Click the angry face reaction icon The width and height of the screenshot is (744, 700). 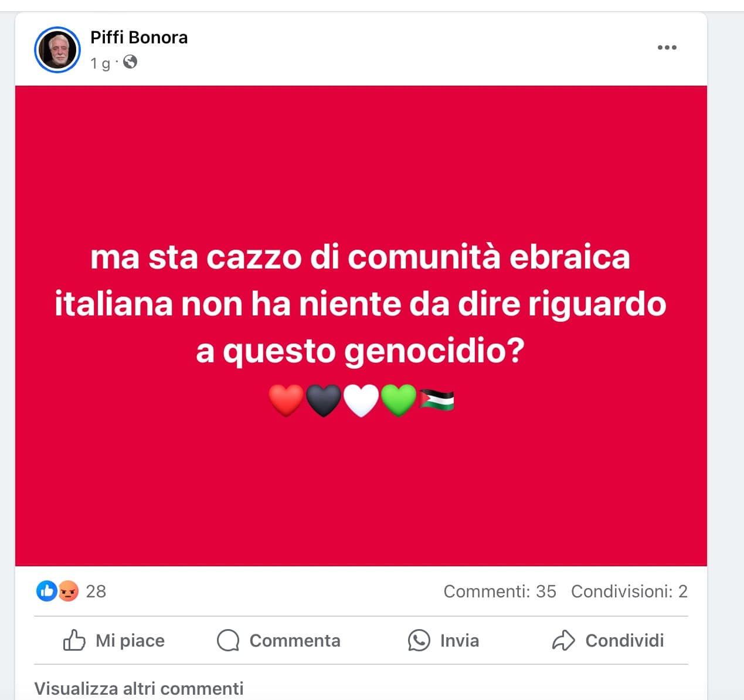tap(68, 591)
